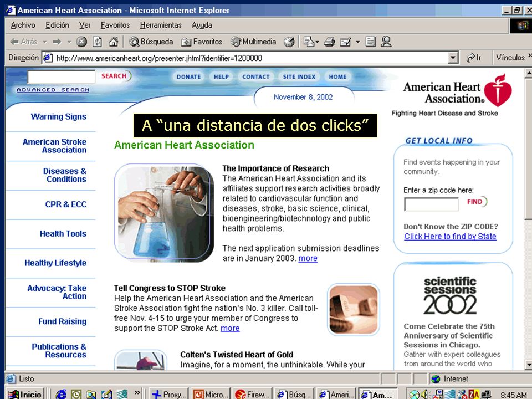Click the scientific sessions 2002 banner
532x399 pixels.
(450, 296)
